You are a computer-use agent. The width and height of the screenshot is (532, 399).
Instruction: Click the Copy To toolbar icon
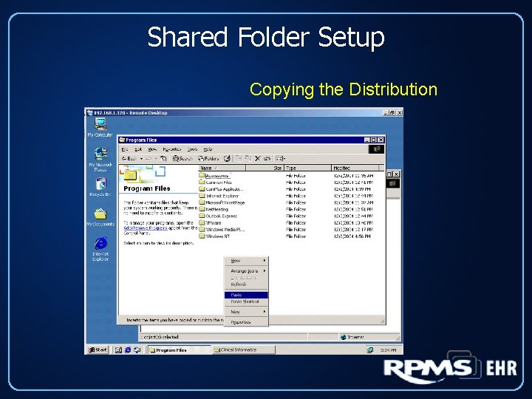[248, 158]
